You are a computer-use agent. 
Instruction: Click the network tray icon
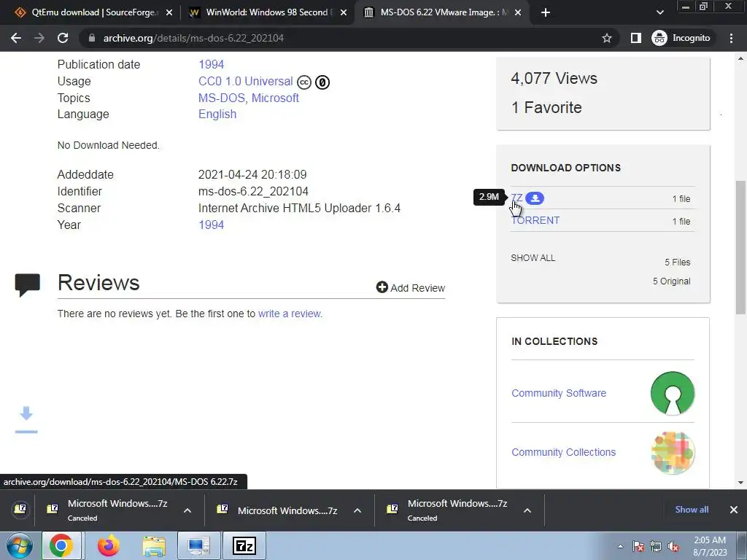click(656, 547)
